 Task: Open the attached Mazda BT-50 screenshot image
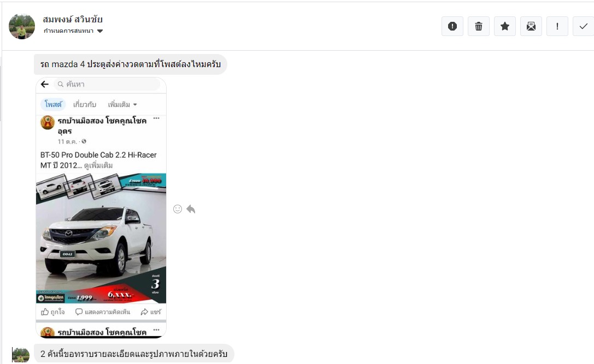click(x=101, y=207)
